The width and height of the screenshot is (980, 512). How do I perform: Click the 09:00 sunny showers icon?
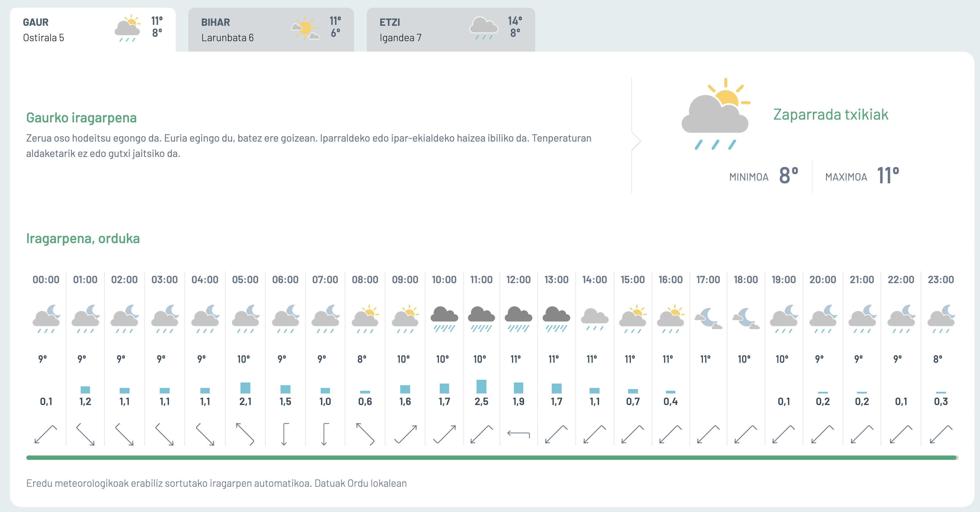pyautogui.click(x=405, y=319)
